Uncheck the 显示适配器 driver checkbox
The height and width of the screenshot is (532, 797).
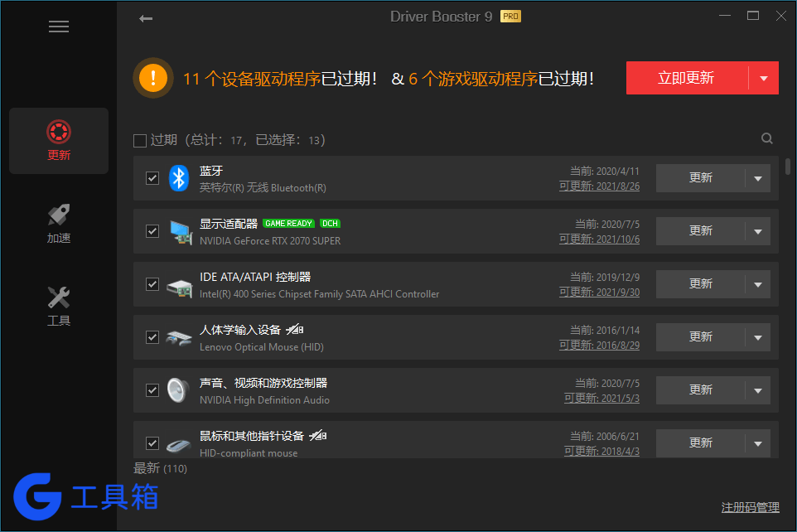click(x=152, y=231)
